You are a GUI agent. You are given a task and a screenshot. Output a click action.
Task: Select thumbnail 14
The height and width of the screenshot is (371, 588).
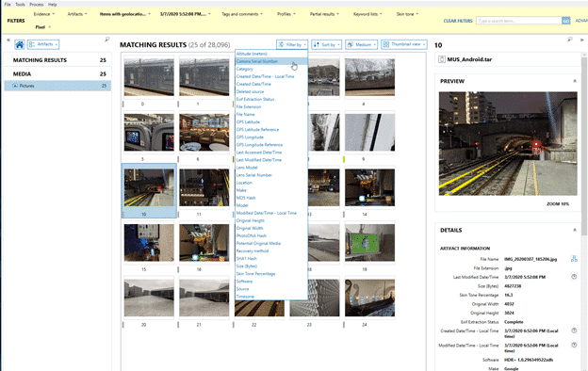tap(369, 187)
